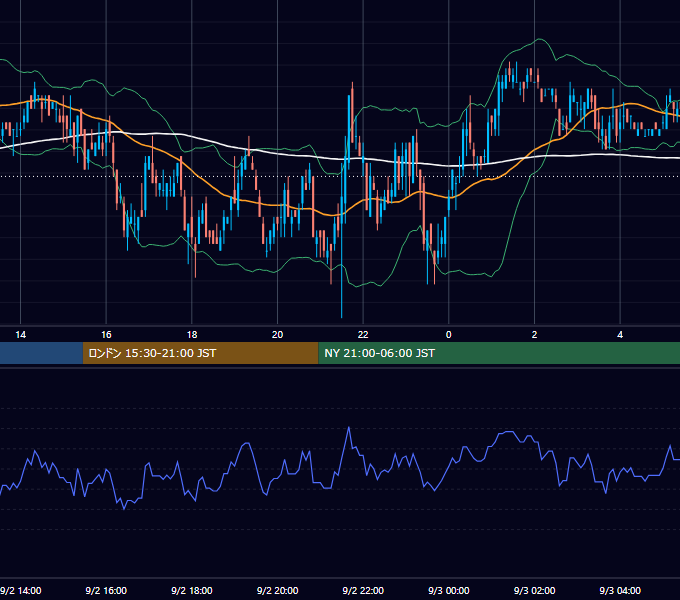
Task: Click the NY 21:00-06:00 JST session bar
Action: point(499,353)
